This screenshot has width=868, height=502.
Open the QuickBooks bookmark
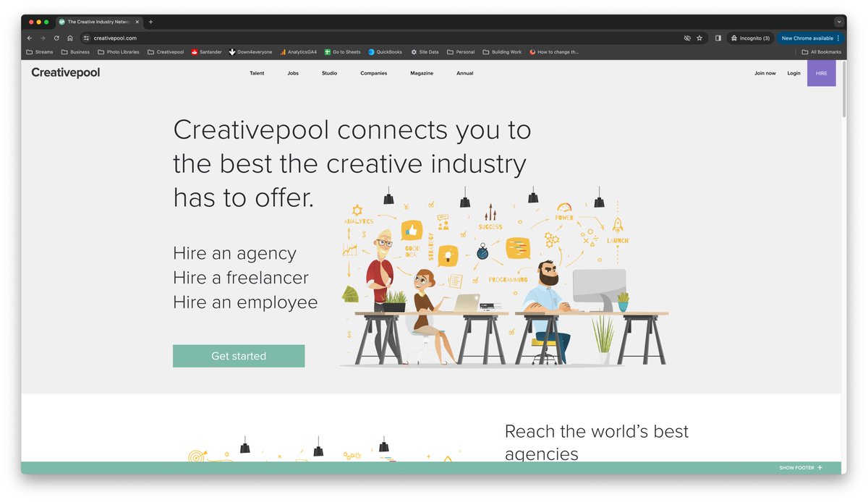click(385, 52)
